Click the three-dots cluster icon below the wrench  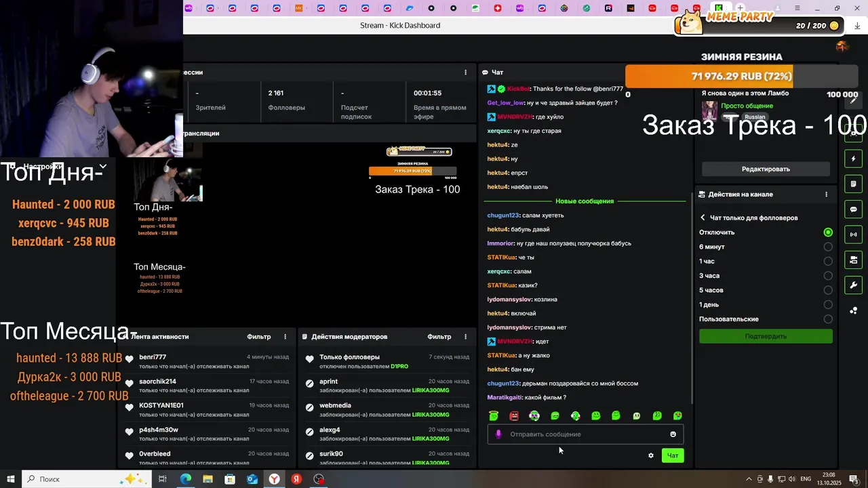853,310
